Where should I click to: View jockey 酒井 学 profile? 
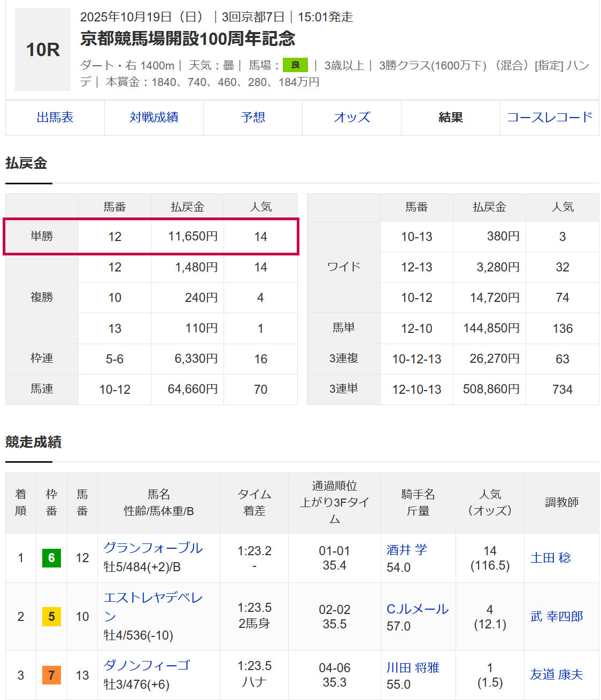coord(407,550)
